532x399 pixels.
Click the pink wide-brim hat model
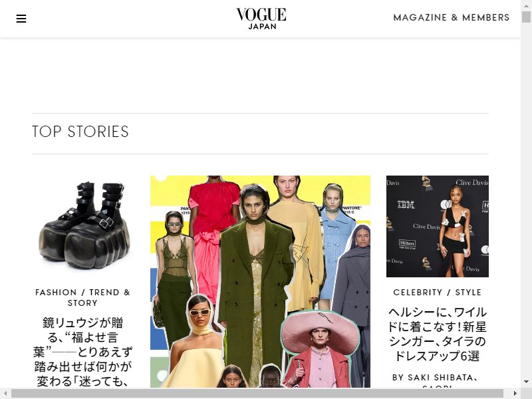click(321, 350)
